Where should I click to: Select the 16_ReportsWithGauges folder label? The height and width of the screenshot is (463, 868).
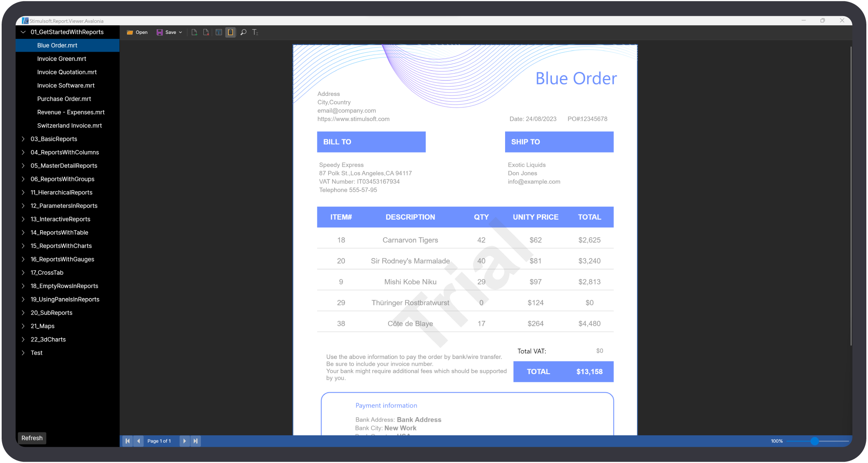[x=62, y=259]
